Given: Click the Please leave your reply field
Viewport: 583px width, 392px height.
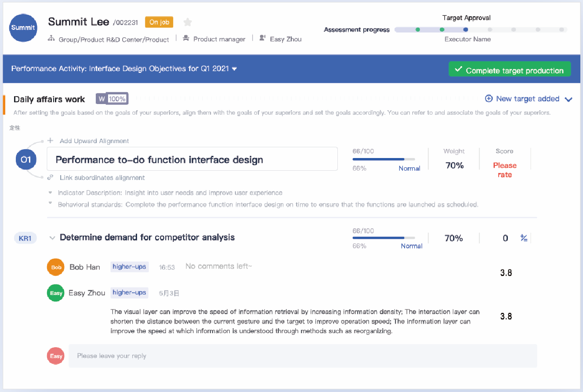Looking at the screenshot, I should (302, 356).
